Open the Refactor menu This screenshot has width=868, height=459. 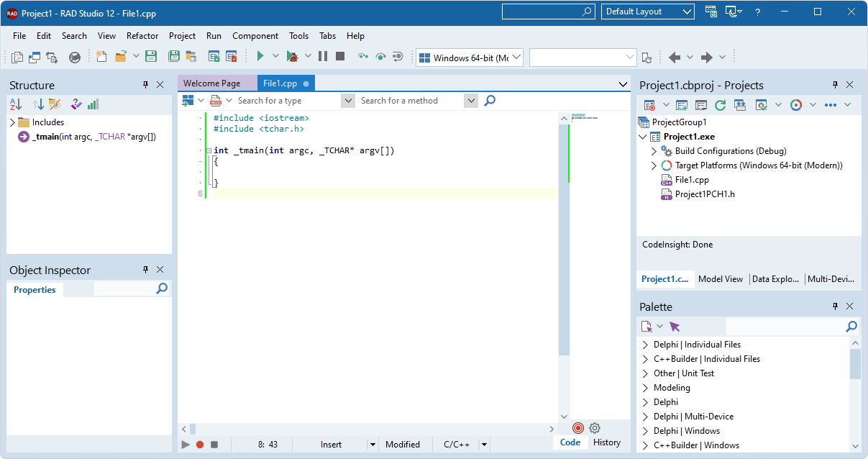tap(142, 35)
